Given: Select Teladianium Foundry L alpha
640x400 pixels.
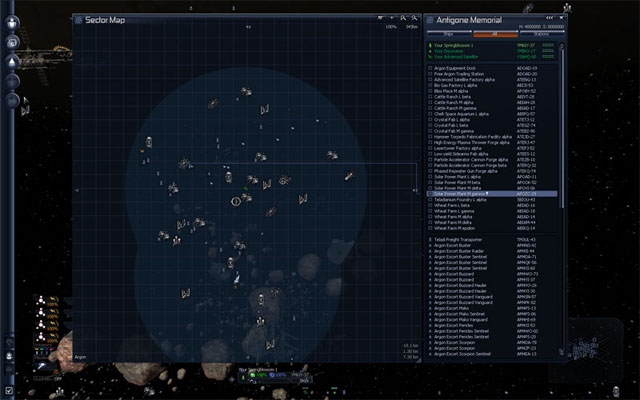Looking at the screenshot, I should pyautogui.click(x=492, y=200).
